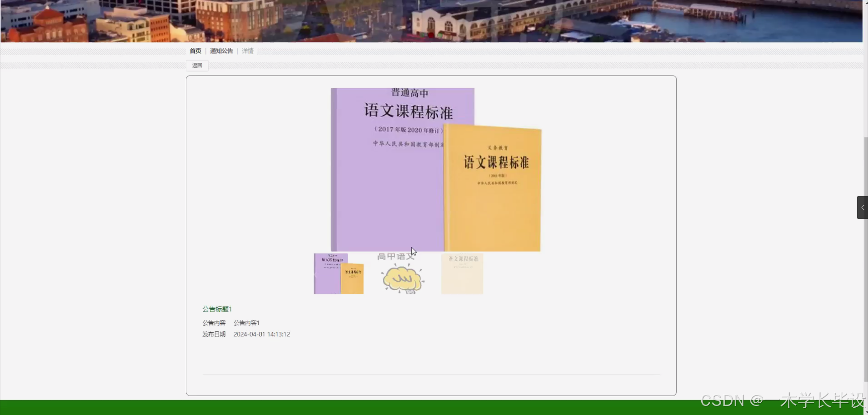Click the publish timestamp 2024-04-01 14:13:12
This screenshot has height=415, width=868.
[x=261, y=334]
